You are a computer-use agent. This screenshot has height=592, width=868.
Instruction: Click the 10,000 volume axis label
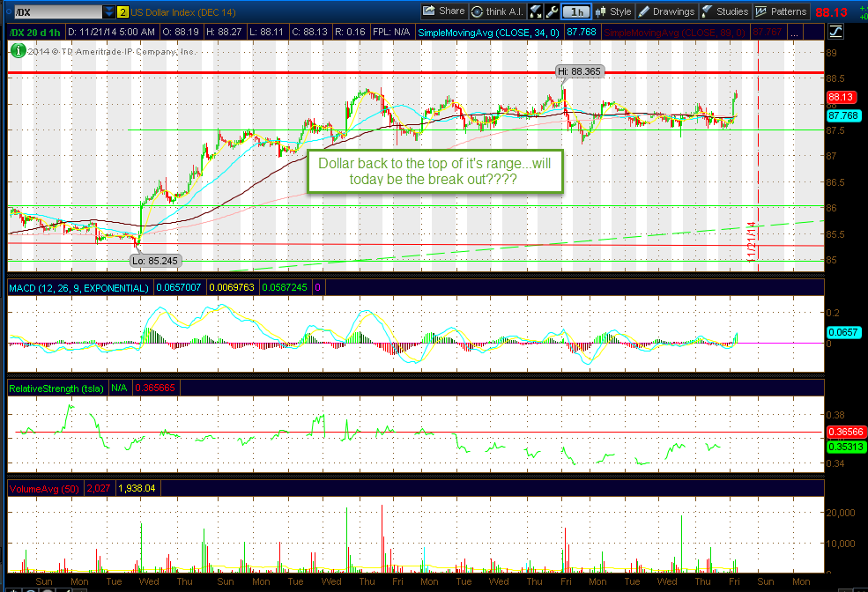(841, 544)
